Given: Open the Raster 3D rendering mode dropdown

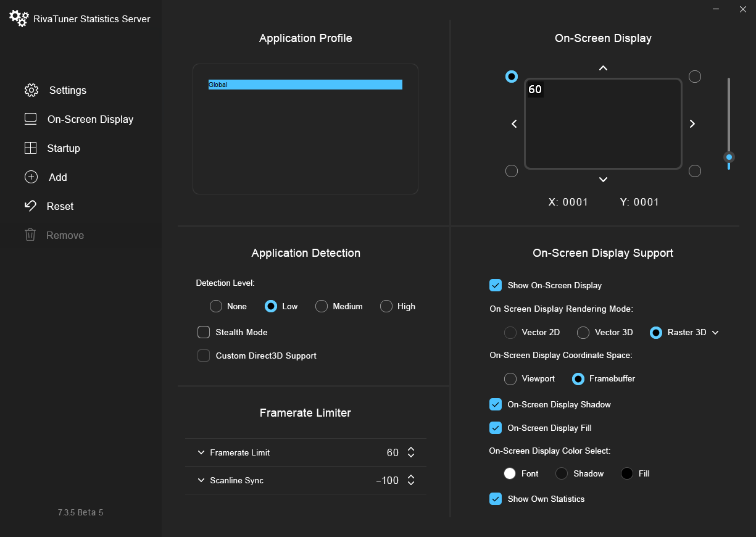Looking at the screenshot, I should 715,332.
